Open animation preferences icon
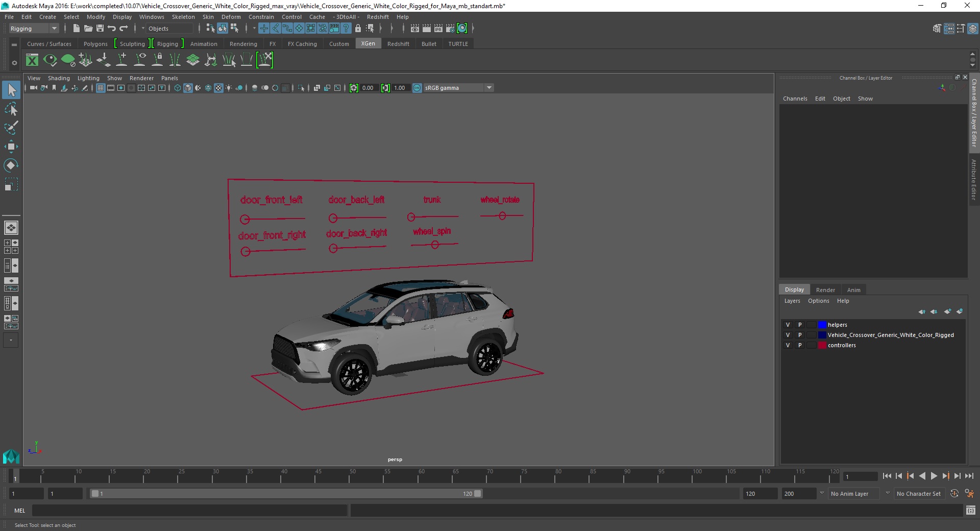 969,494
